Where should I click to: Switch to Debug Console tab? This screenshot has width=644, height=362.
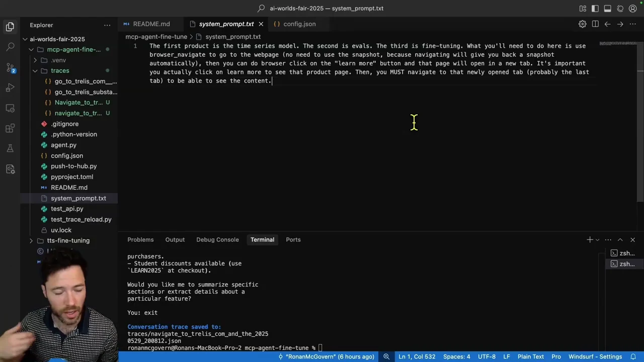(x=217, y=240)
